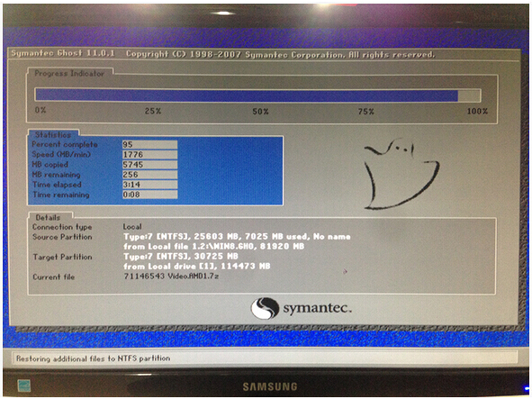Viewport: 532px width, 399px height.
Task: Click the Connection type label
Action: [62, 227]
